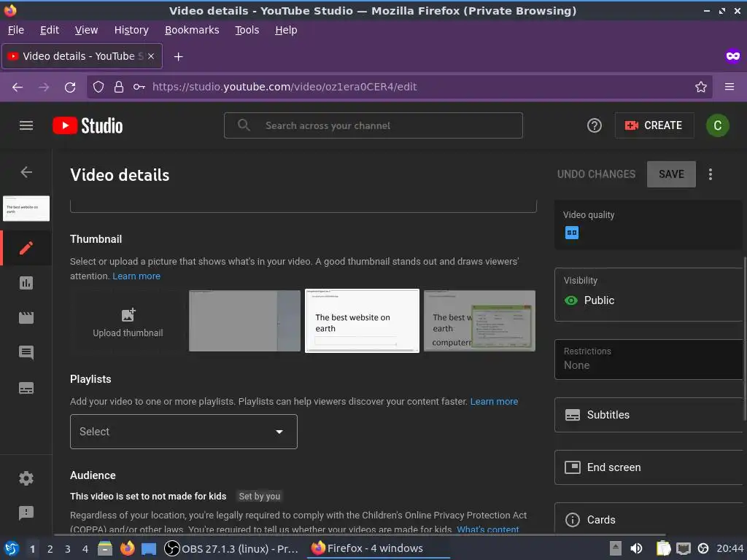Click the SD video quality badge

[x=572, y=233]
